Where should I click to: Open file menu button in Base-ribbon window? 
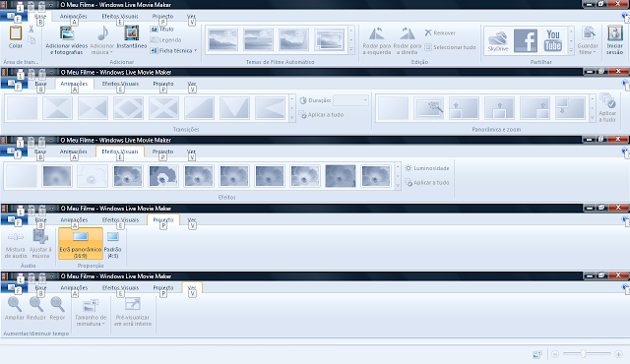(14, 17)
